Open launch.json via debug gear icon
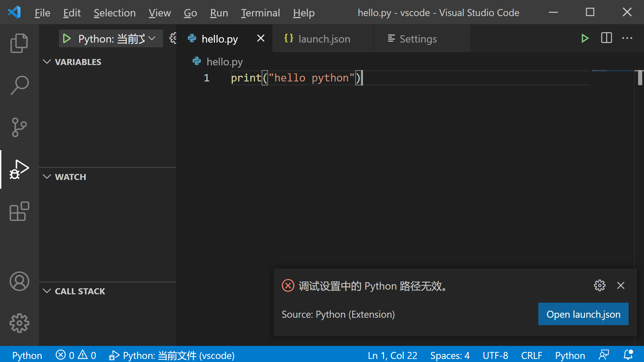644x362 pixels. pyautogui.click(x=172, y=39)
